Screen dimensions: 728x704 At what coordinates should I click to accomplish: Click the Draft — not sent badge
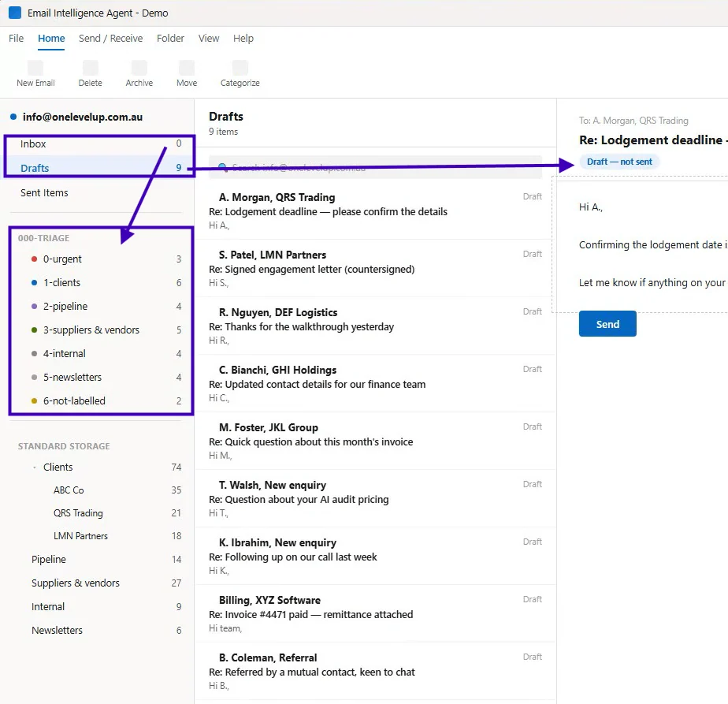click(x=619, y=162)
